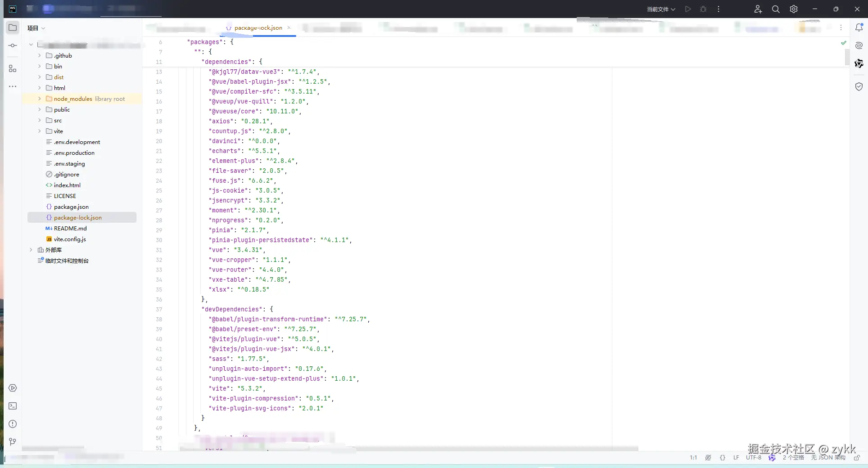Open IDE settings gear
The width and height of the screenshot is (868, 468).
[x=794, y=9]
